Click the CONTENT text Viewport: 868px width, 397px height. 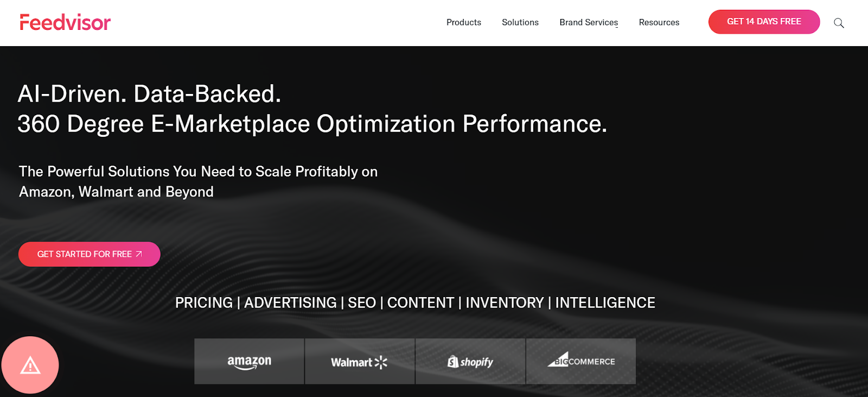[x=420, y=303]
